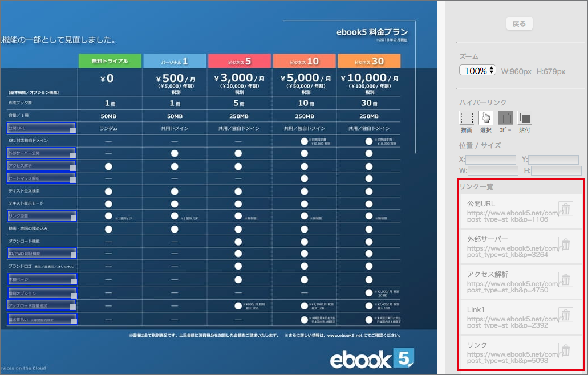Delete the 外部サーバー link via trash icon
Screen dimensions: 588x375
click(566, 244)
